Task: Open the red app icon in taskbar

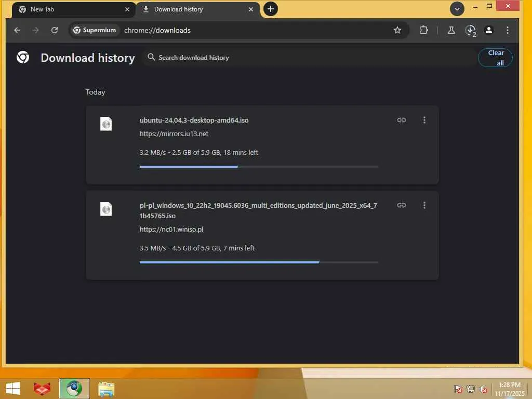Action: pyautogui.click(x=42, y=389)
